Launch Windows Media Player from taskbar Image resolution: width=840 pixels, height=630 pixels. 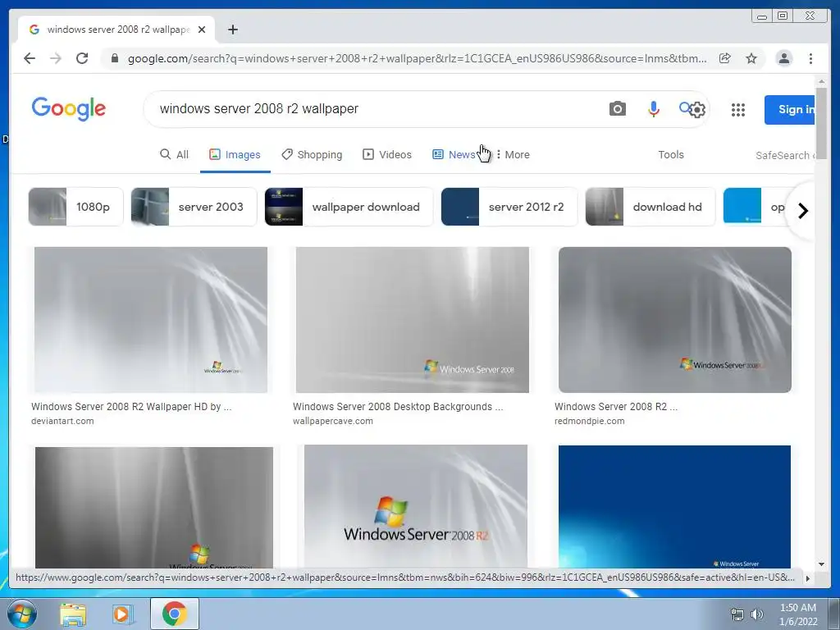[122, 614]
